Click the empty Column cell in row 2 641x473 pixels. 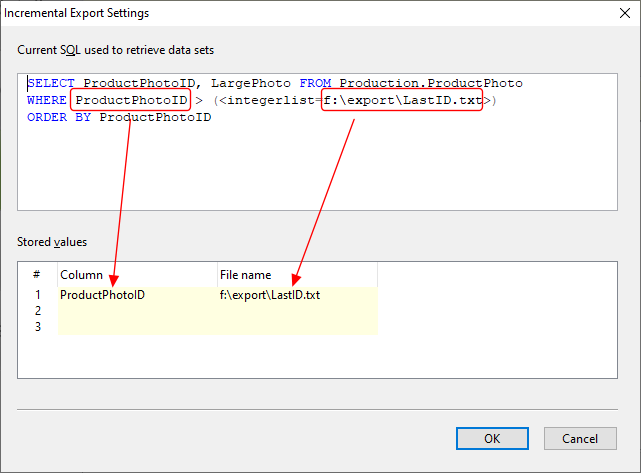point(137,311)
